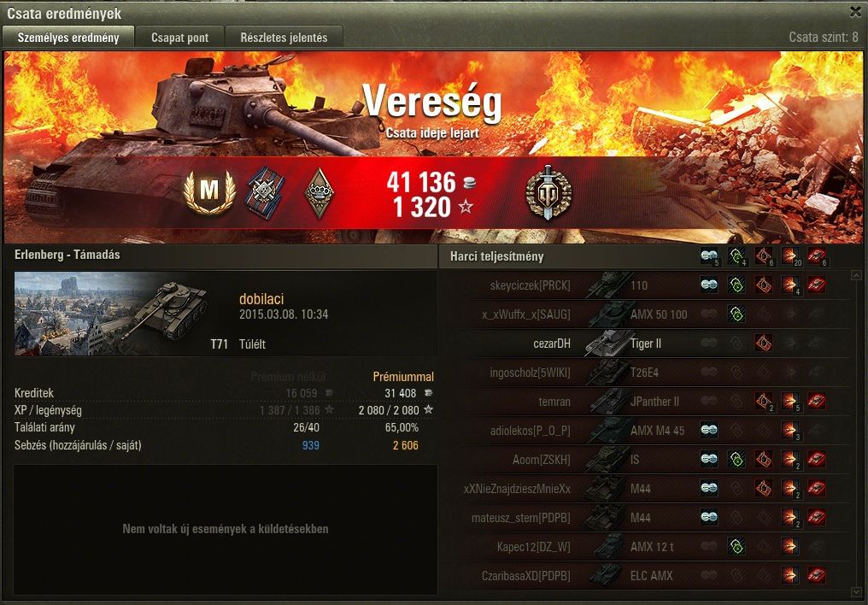Viewport: 868px width, 605px height.
Task: Close the Csata eredmények window
Action: pyautogui.click(x=855, y=12)
